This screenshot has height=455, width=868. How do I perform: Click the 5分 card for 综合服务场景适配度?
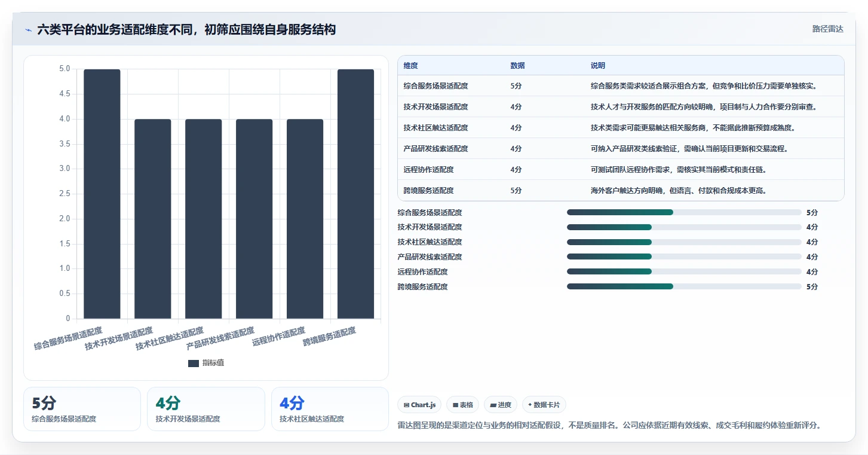click(82, 409)
